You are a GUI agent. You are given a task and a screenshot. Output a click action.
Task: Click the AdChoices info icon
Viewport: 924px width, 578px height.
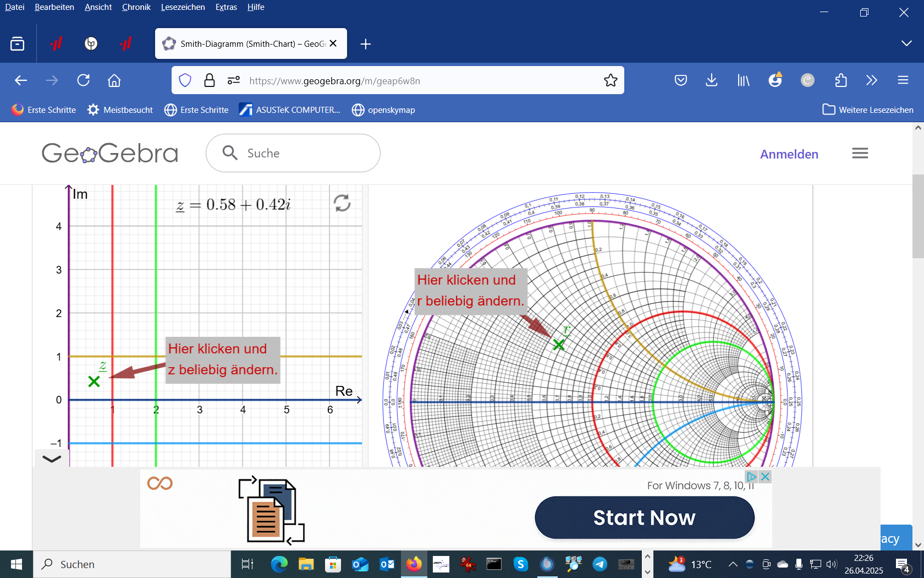coord(752,477)
